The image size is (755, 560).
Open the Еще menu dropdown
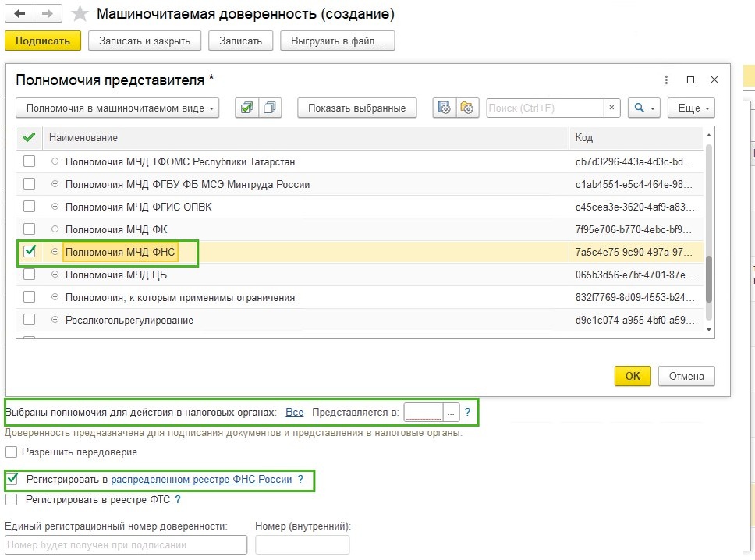coord(691,108)
